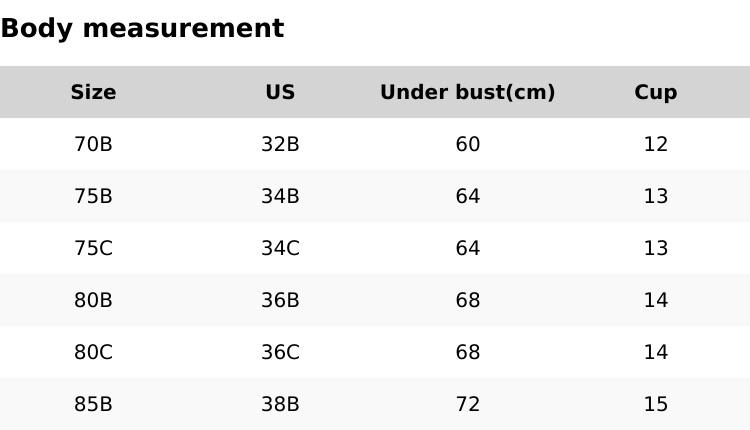Click the US column header
Image resolution: width=750 pixels, height=430 pixels.
(280, 92)
